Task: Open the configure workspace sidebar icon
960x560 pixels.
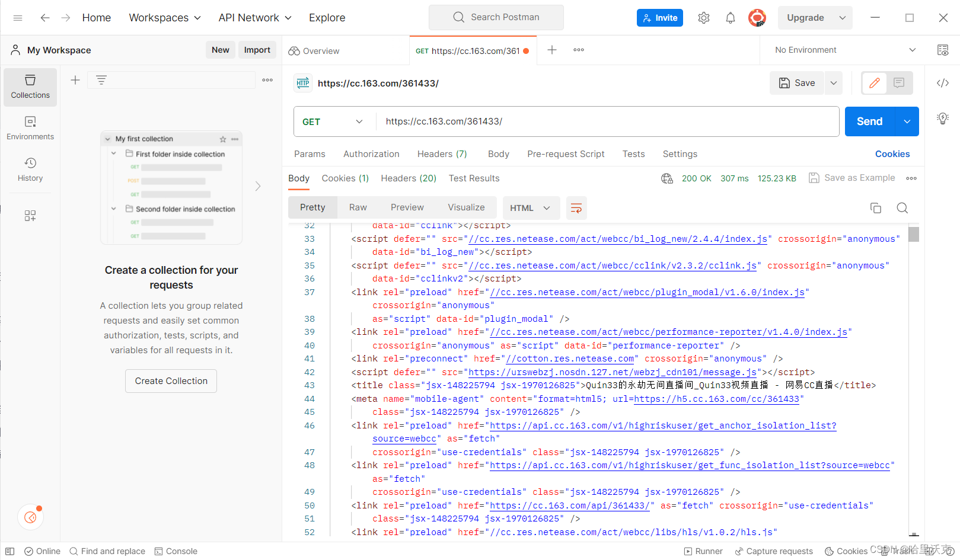Action: point(30,215)
